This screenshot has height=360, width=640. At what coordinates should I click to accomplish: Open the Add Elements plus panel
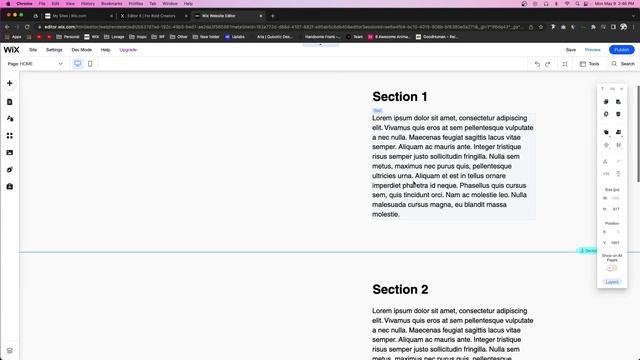pos(10,83)
